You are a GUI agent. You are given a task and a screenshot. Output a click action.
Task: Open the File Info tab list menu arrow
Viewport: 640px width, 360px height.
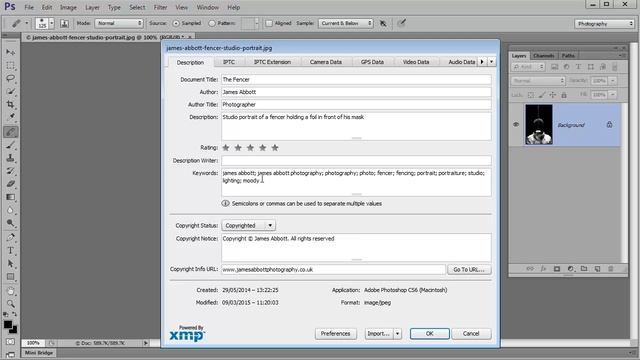tap(492, 62)
